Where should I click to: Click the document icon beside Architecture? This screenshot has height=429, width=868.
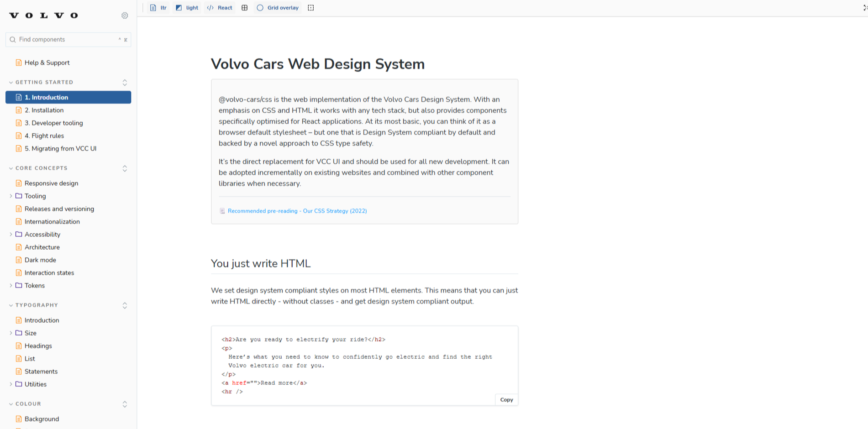coord(19,247)
